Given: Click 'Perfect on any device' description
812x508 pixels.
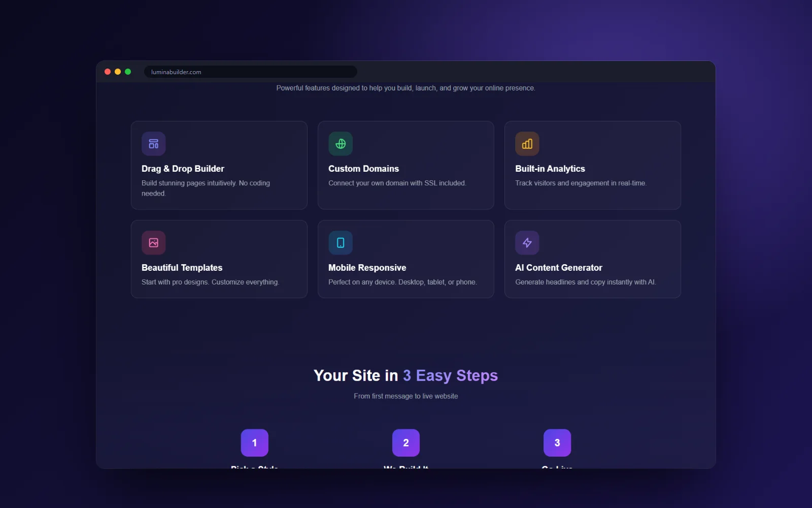Looking at the screenshot, I should tap(402, 282).
